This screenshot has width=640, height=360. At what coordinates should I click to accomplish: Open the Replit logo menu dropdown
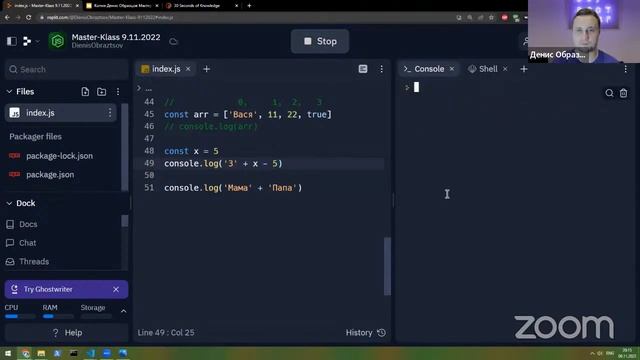point(31,41)
